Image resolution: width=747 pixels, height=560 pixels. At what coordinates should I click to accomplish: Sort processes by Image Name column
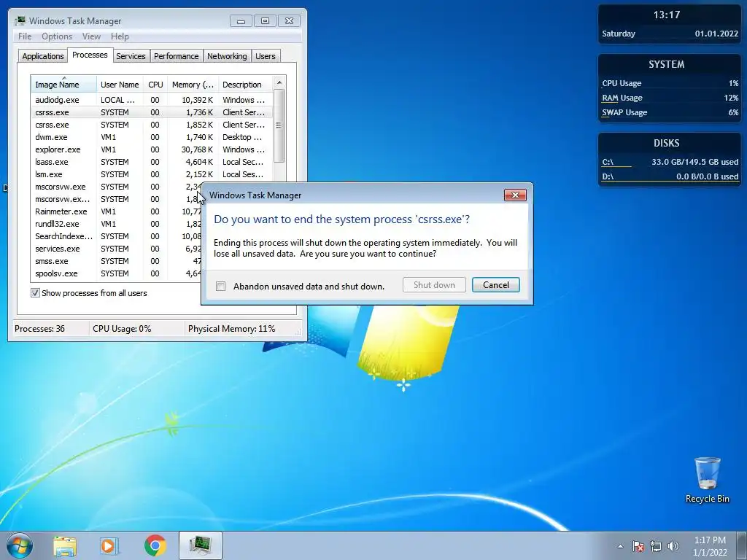[x=64, y=85]
